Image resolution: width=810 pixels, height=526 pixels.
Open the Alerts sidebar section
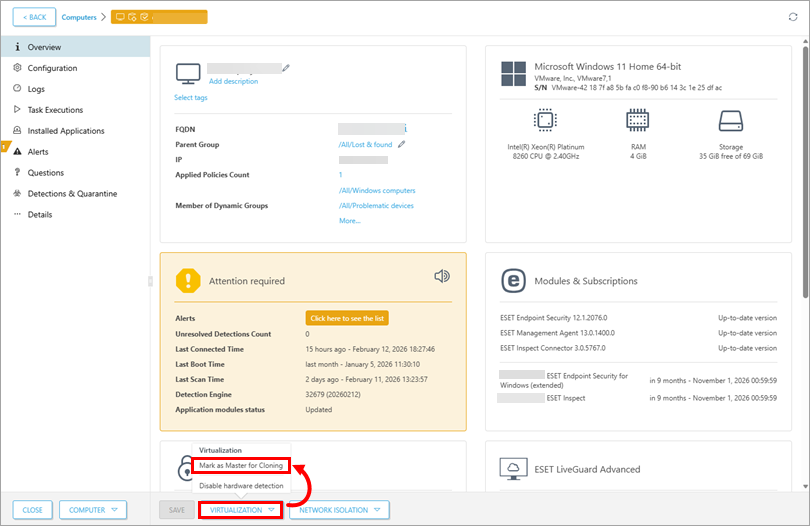point(38,152)
